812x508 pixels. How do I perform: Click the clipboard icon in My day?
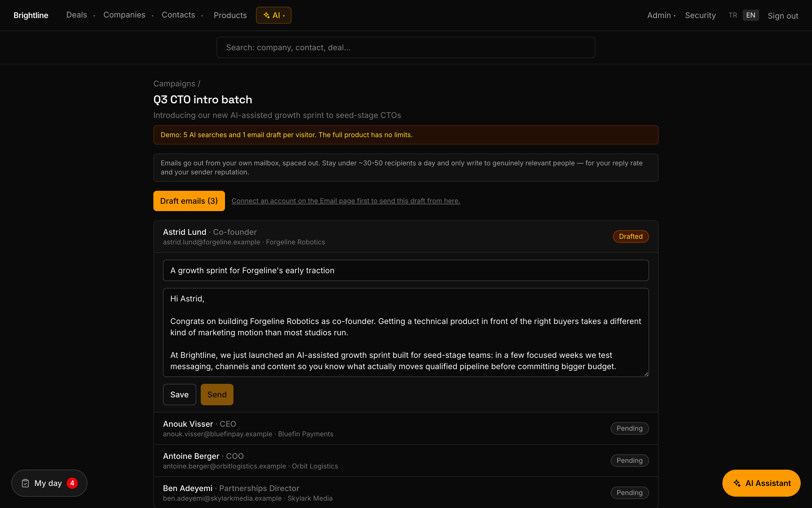pyautogui.click(x=25, y=483)
